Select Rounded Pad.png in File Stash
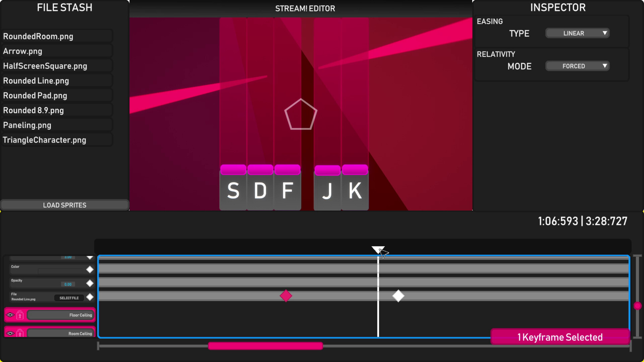 (x=56, y=95)
